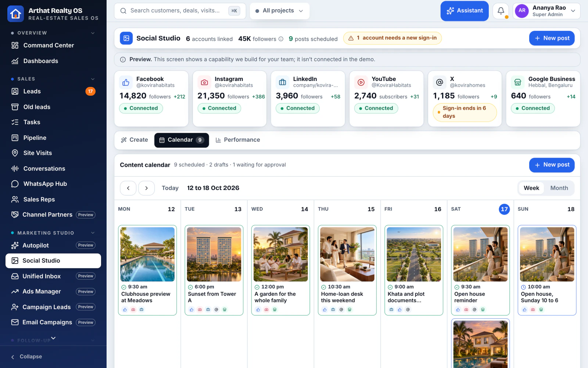Click the followers info icon
588x368 pixels.
point(281,39)
